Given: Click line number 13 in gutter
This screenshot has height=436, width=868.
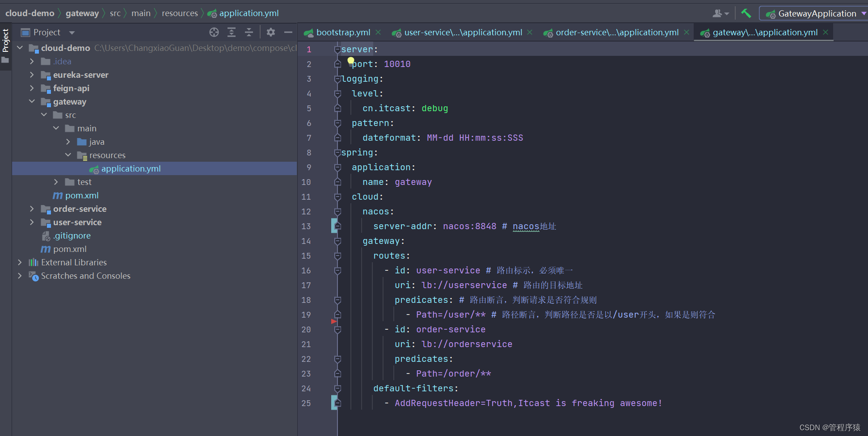Looking at the screenshot, I should pos(306,226).
